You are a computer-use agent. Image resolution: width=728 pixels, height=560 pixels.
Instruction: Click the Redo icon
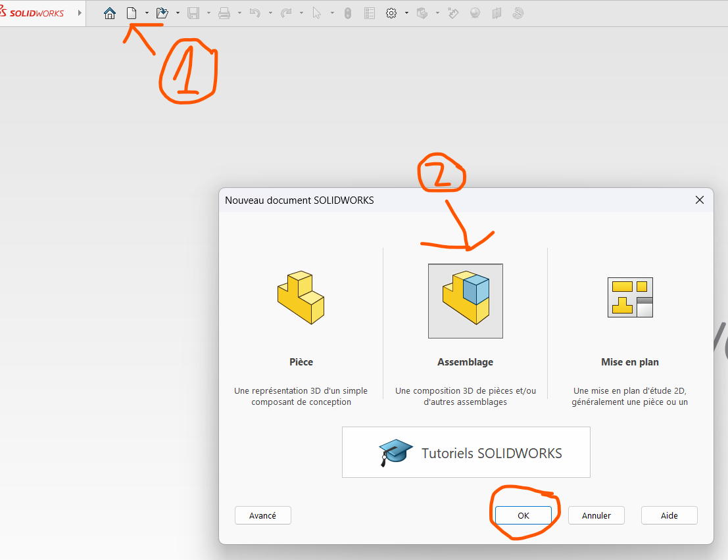(x=286, y=13)
